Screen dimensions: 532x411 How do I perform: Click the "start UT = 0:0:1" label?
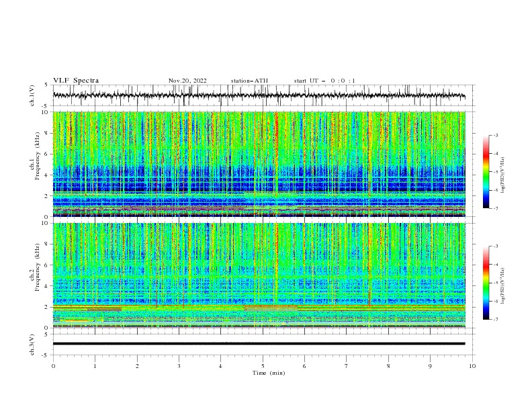(x=324, y=81)
